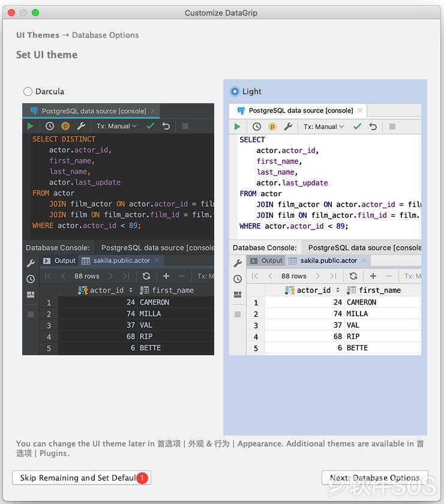Screen dimensions: 444x504
Task: Click rollback arrow icon in Darcula preview
Action: [166, 126]
